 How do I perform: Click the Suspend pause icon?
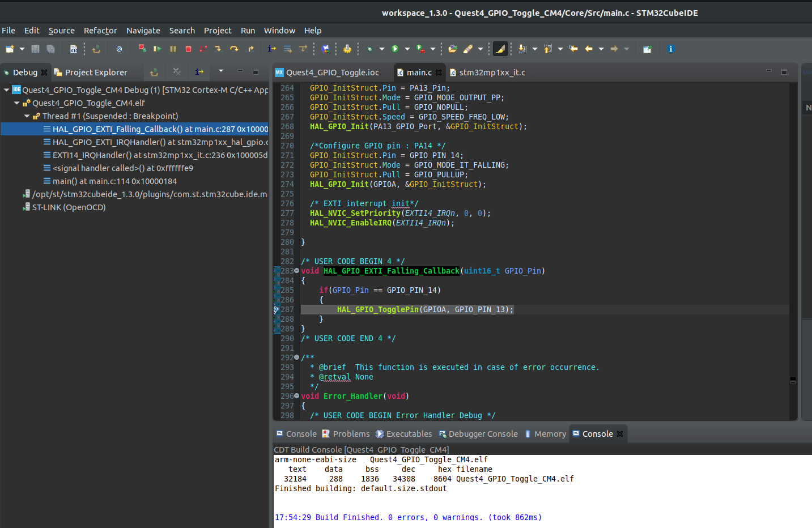tap(173, 49)
